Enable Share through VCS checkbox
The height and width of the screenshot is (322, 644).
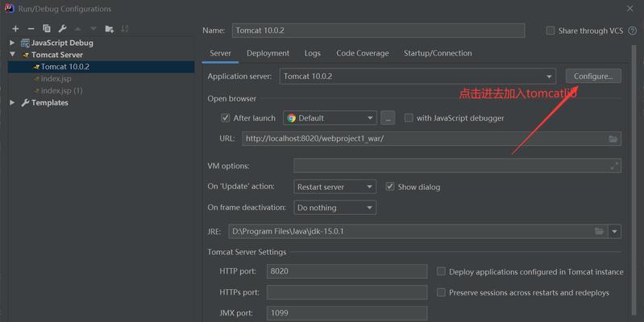(x=551, y=31)
